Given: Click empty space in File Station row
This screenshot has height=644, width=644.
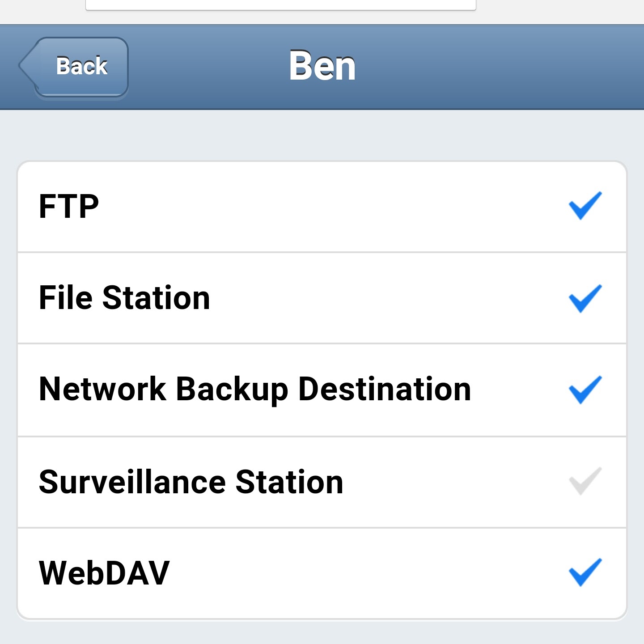Looking at the screenshot, I should point(380,298).
